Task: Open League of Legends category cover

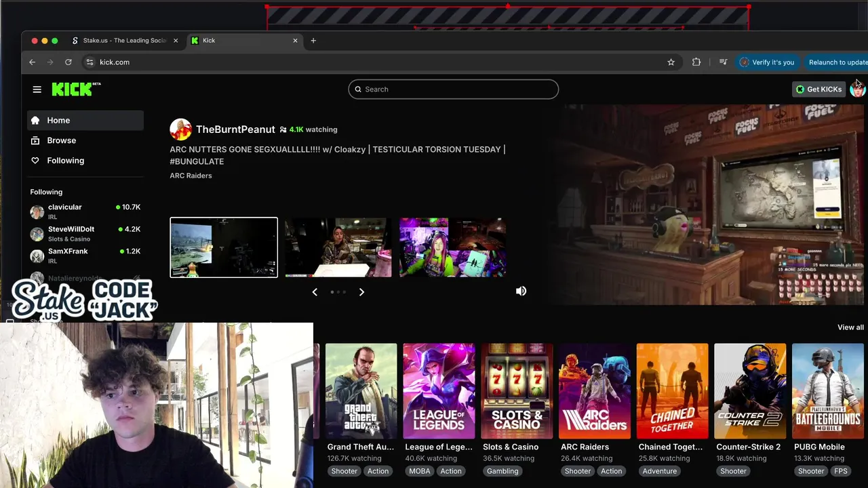Action: pos(439,391)
